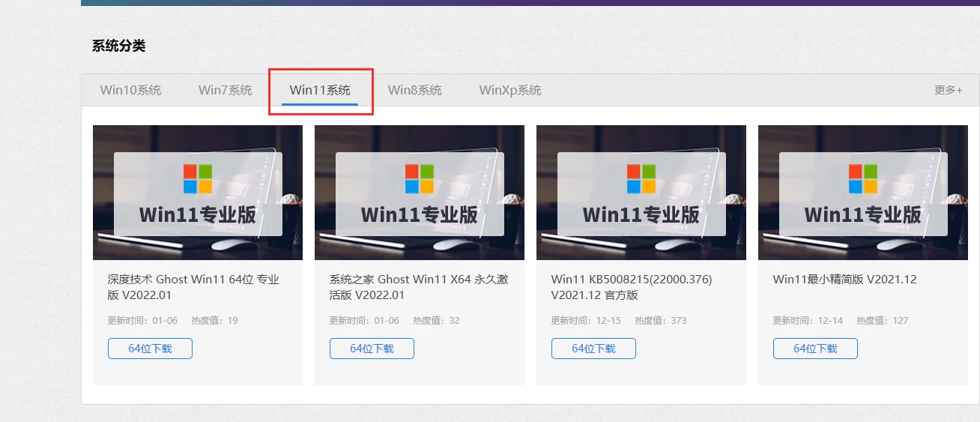This screenshot has height=422, width=980.
Task: Open the Win8系统 tab
Action: pos(415,90)
